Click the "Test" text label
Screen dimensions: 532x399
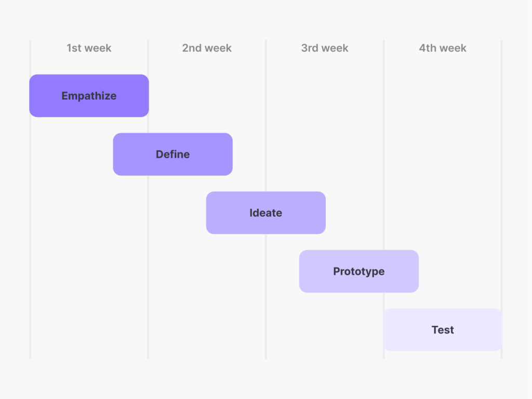[x=443, y=330]
